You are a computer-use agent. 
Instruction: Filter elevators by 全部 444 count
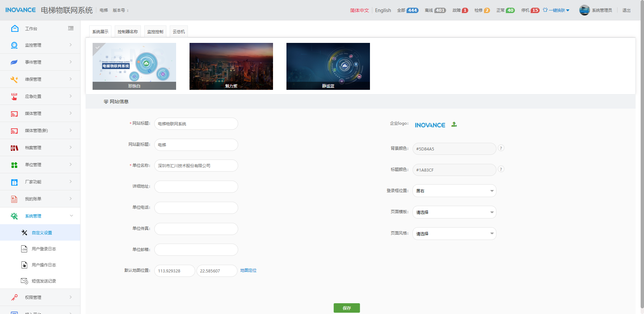pos(408,10)
